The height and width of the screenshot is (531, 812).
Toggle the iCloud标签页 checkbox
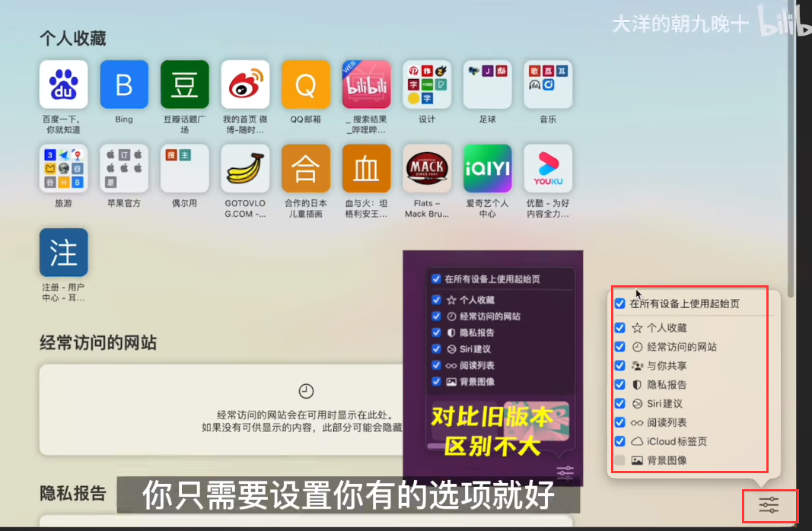click(620, 441)
